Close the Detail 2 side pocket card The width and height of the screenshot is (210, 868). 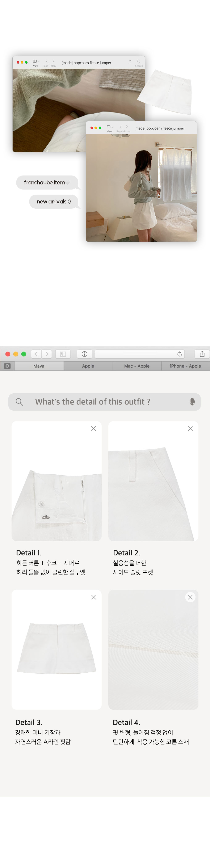coord(190,429)
